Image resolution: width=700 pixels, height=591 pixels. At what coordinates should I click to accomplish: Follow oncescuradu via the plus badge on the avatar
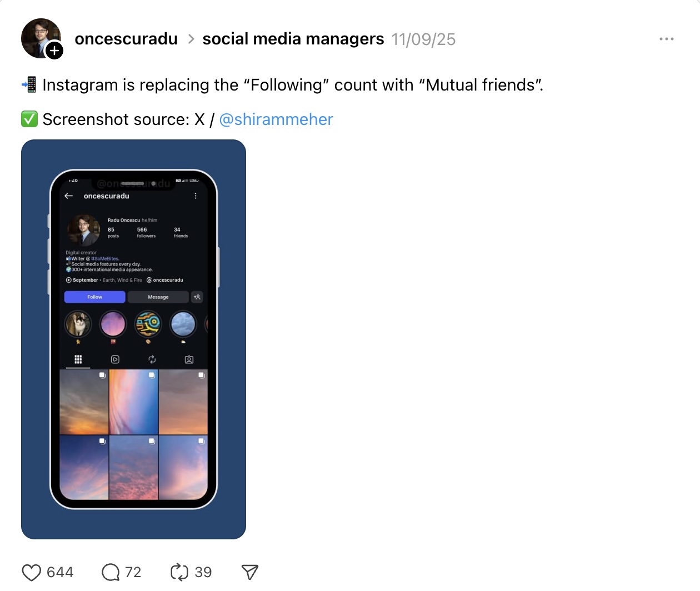pos(54,51)
